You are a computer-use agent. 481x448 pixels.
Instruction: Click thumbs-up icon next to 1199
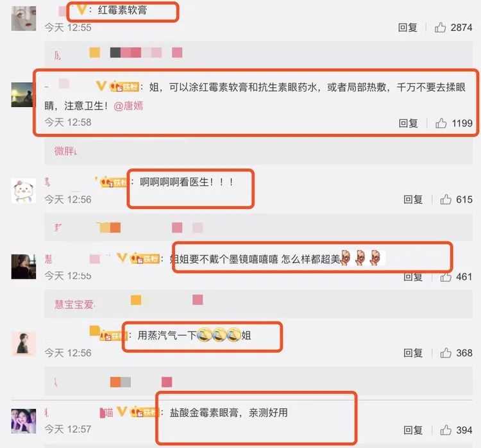441,123
